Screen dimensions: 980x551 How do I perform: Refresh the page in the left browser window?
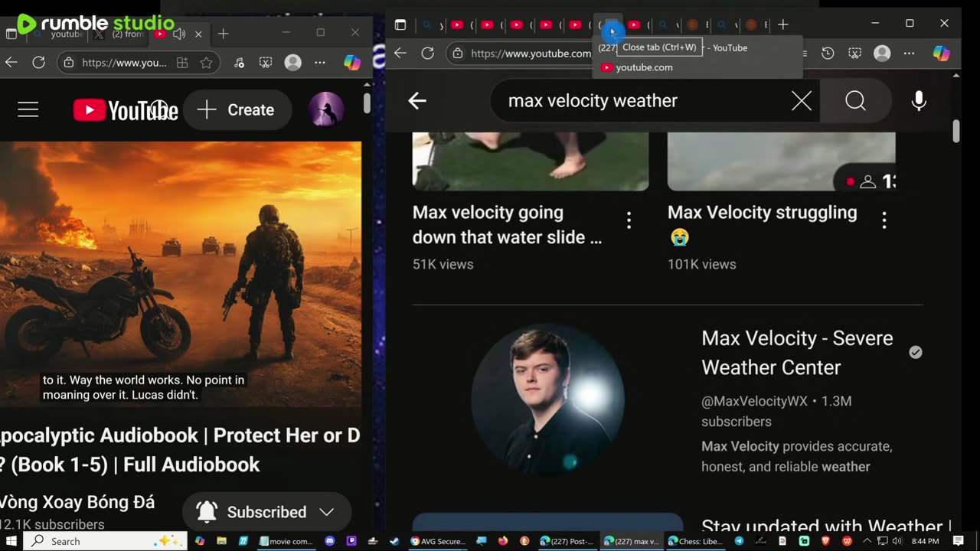pyautogui.click(x=39, y=63)
